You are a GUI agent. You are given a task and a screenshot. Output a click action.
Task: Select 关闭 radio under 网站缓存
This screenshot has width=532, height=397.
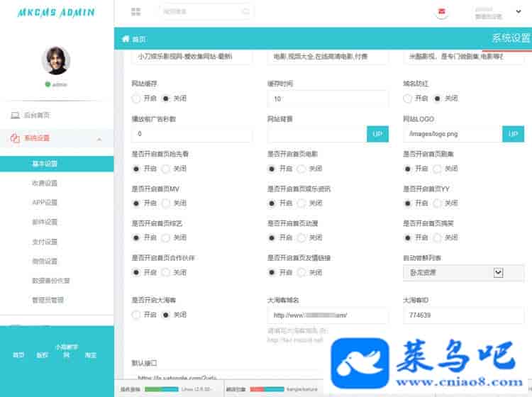coord(165,99)
